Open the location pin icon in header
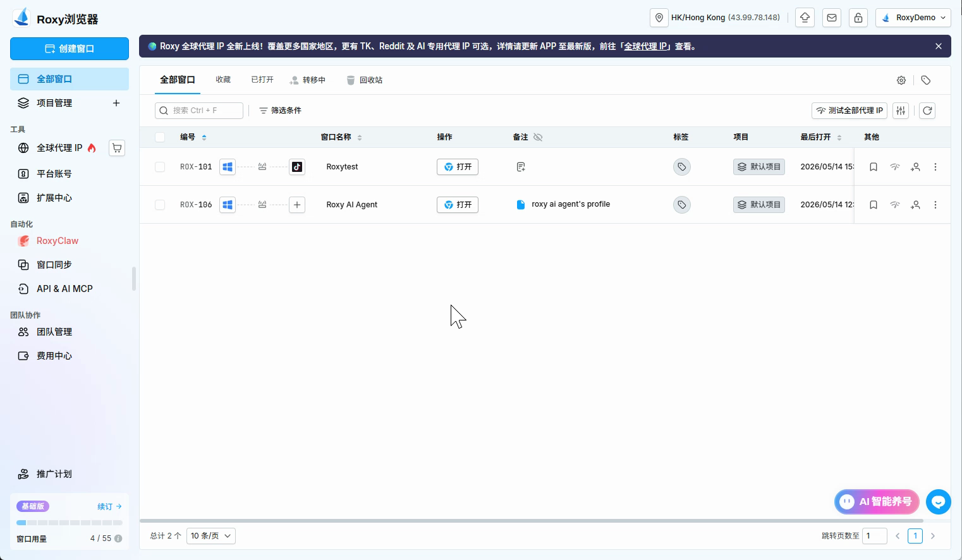Viewport: 962px width, 560px height. [x=659, y=18]
